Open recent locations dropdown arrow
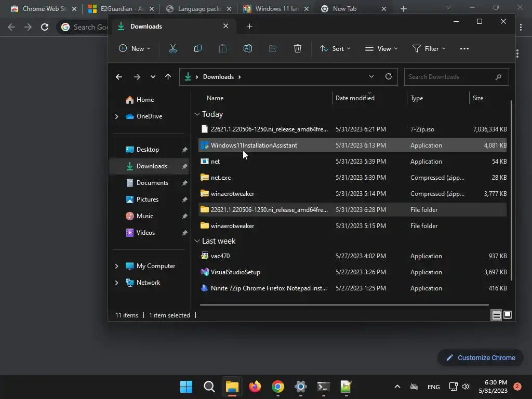The height and width of the screenshot is (399, 532). tap(153, 77)
